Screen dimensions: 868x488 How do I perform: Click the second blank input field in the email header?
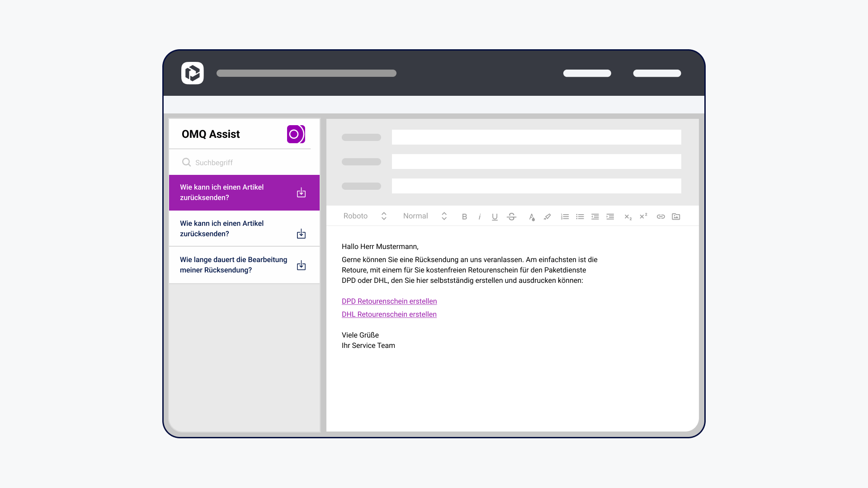point(536,162)
